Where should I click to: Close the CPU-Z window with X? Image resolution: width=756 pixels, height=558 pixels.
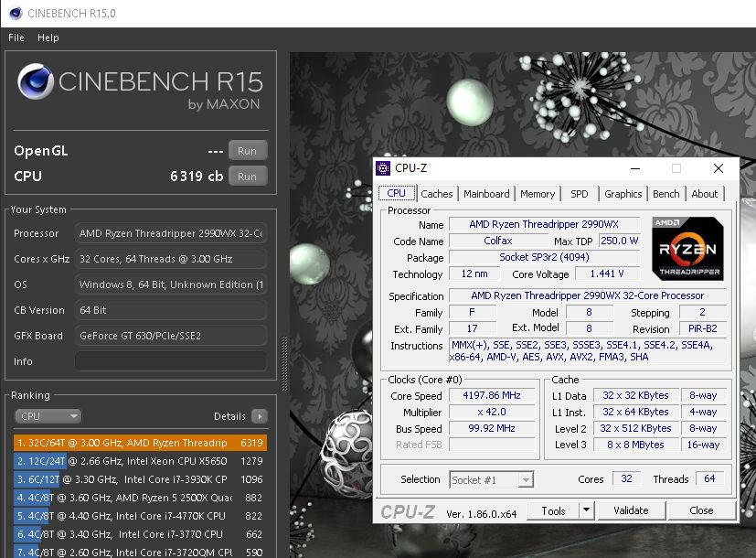pos(719,168)
